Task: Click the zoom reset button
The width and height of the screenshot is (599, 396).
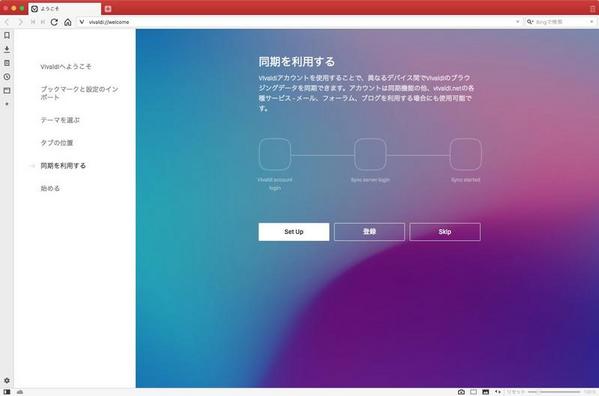Action: point(516,392)
